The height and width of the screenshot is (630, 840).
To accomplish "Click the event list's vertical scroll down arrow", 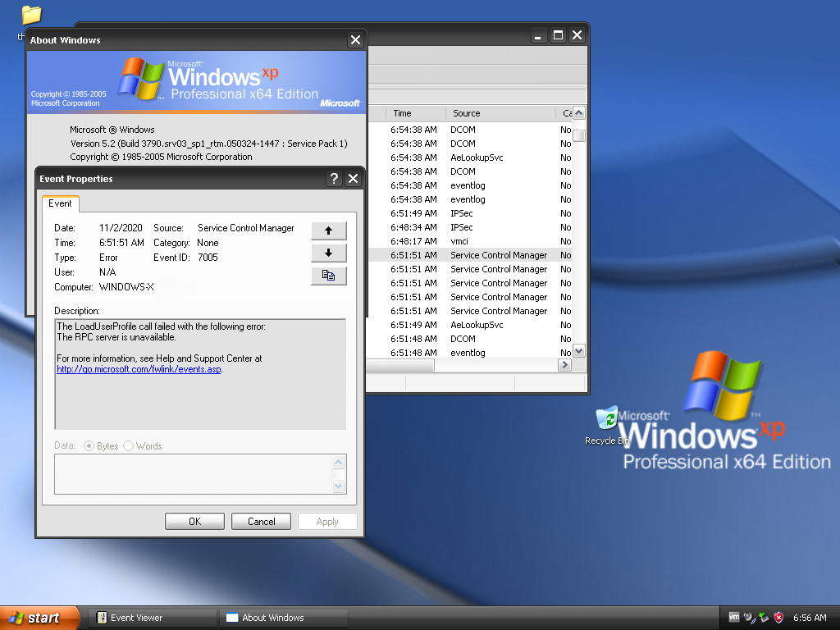I will click(578, 351).
